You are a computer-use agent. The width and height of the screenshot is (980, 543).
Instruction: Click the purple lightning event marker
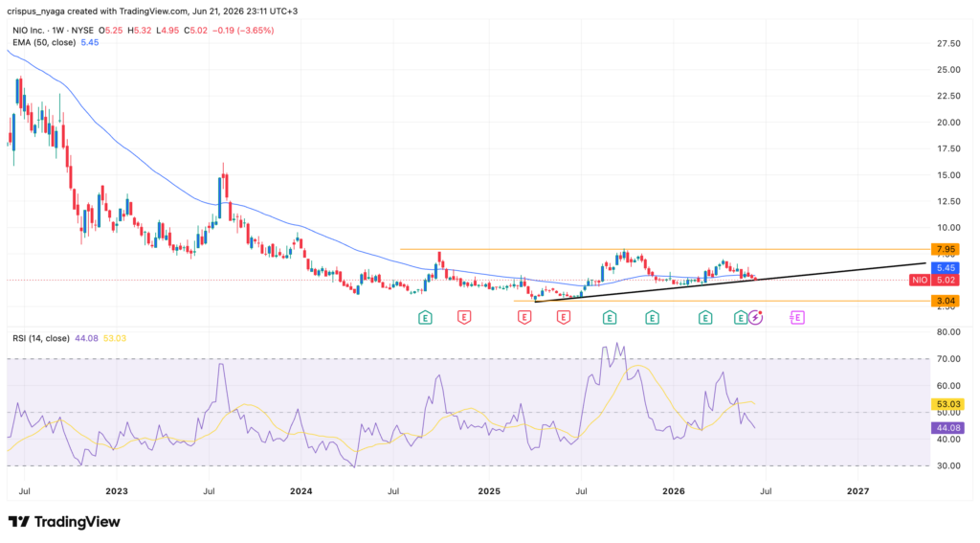point(756,318)
